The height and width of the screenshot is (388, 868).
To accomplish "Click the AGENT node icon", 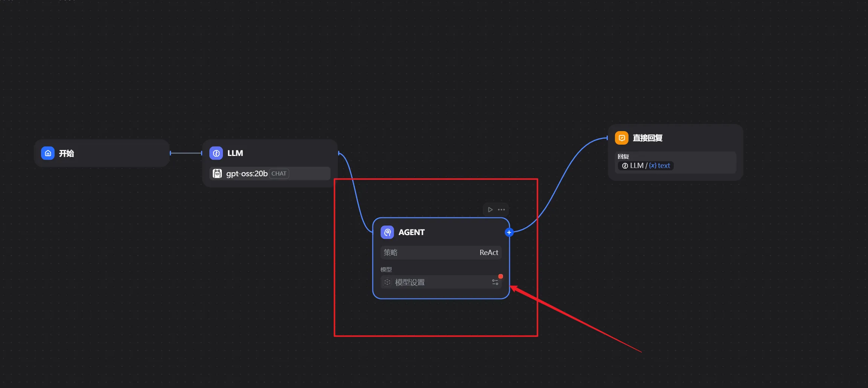I will (387, 232).
